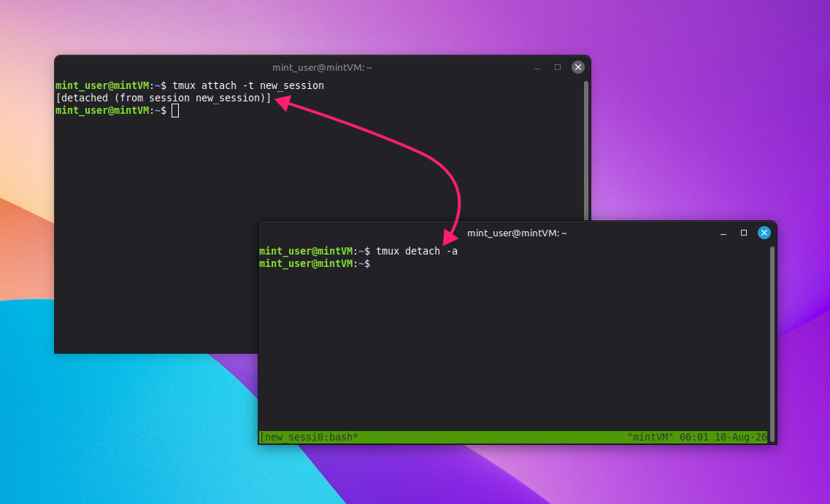The height and width of the screenshot is (504, 830).
Task: Click the front terminal's scrollbar
Action: pos(772,344)
